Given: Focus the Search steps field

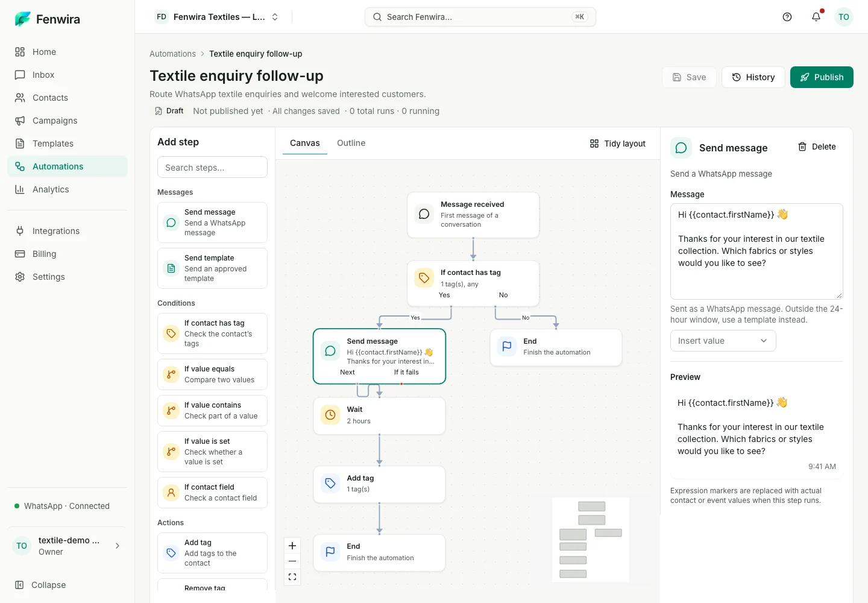Looking at the screenshot, I should click(x=212, y=167).
